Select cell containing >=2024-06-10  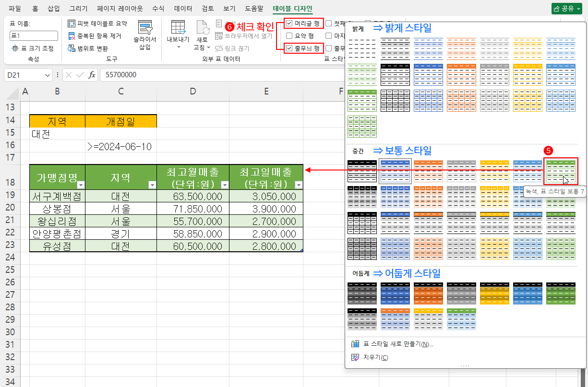pyautogui.click(x=121, y=147)
